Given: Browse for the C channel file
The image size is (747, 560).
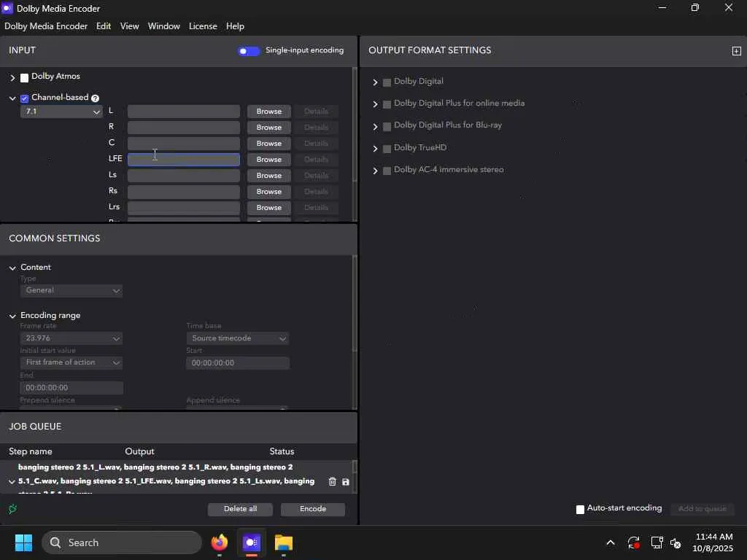Looking at the screenshot, I should 268,144.
